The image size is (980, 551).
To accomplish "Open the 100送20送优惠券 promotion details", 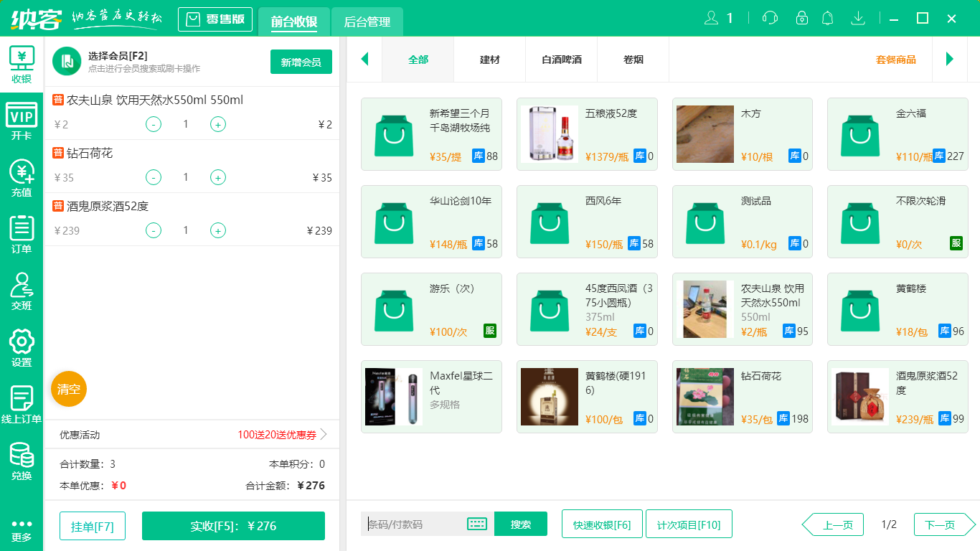I will point(278,434).
